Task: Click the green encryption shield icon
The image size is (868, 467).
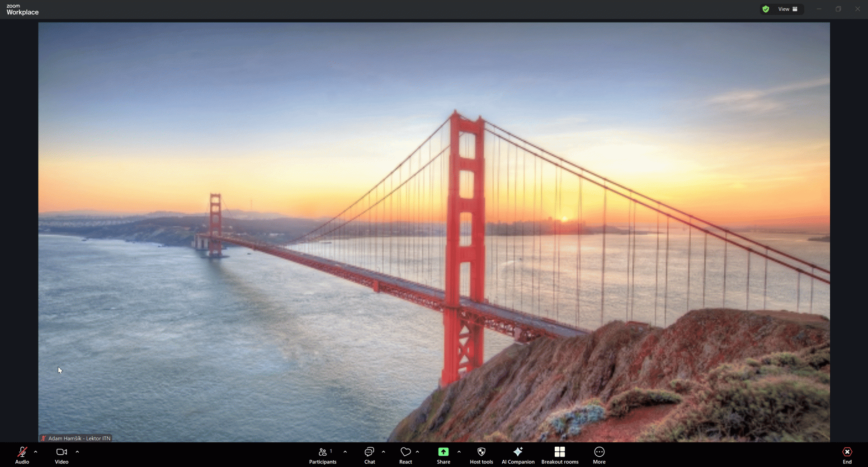Action: click(x=765, y=9)
